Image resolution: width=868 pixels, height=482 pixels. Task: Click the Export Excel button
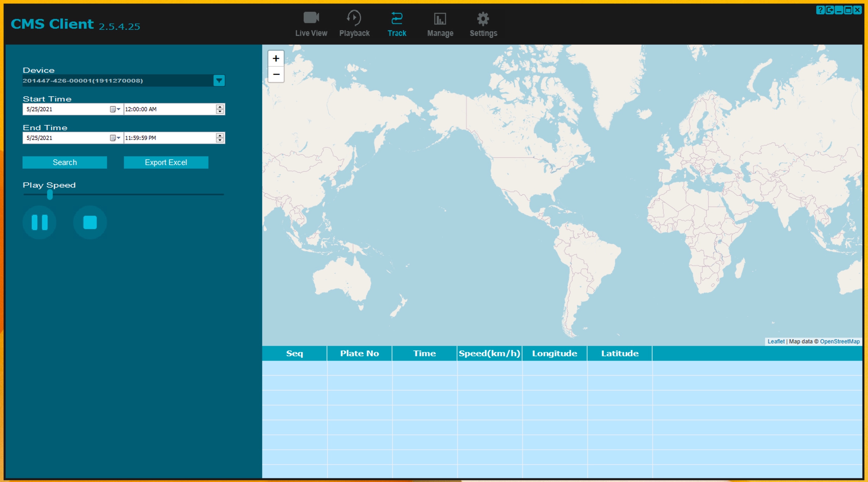click(x=166, y=162)
